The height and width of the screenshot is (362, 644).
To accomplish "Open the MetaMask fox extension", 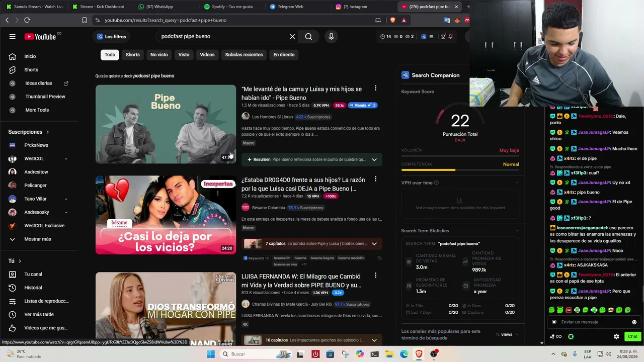I will pyautogui.click(x=457, y=20).
